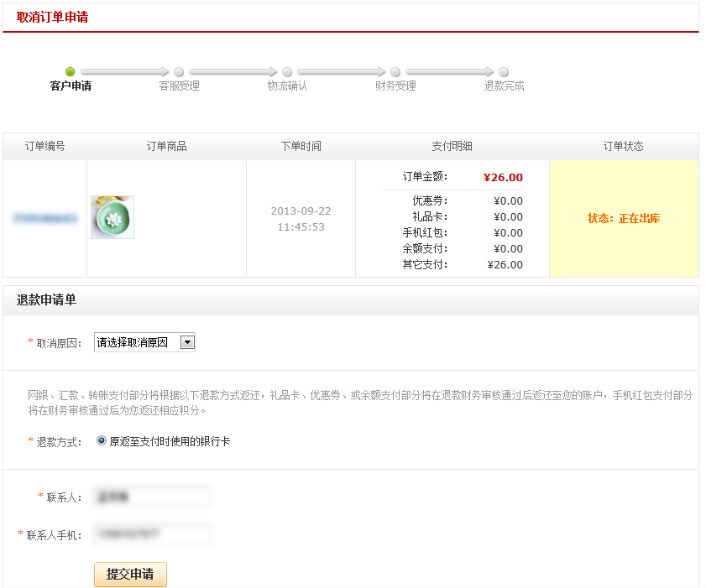Click the 支付明细 column header

[x=454, y=145]
